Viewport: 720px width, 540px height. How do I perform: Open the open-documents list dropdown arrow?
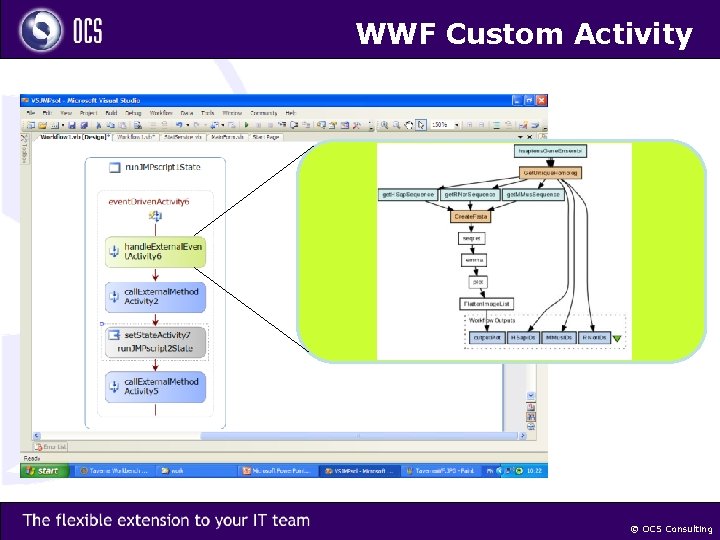520,137
